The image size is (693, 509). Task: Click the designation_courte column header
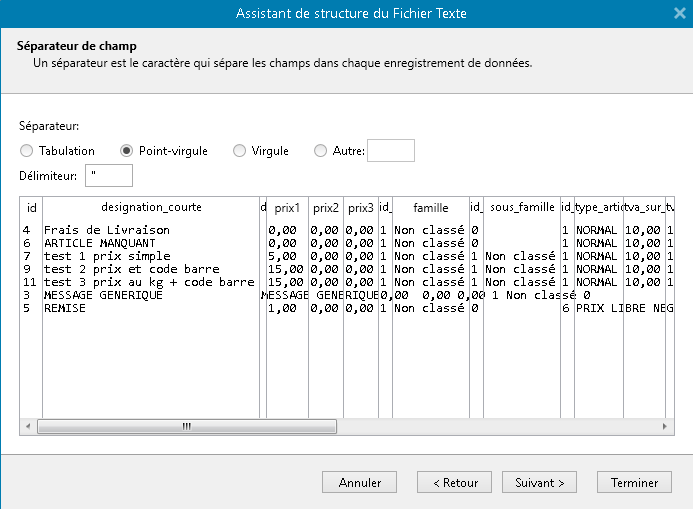pyautogui.click(x=151, y=208)
